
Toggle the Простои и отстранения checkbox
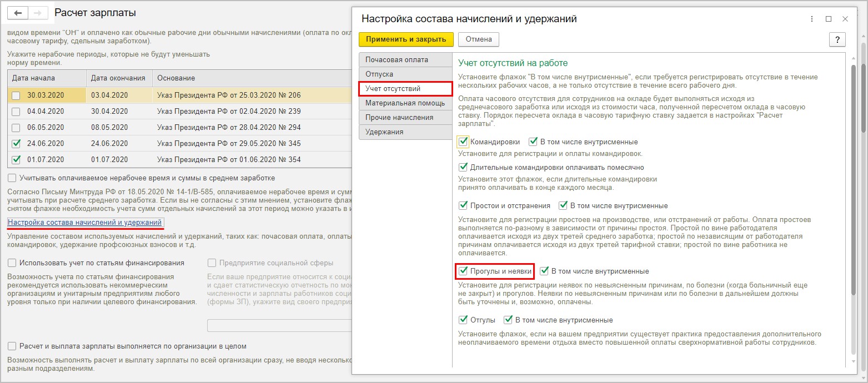point(464,205)
